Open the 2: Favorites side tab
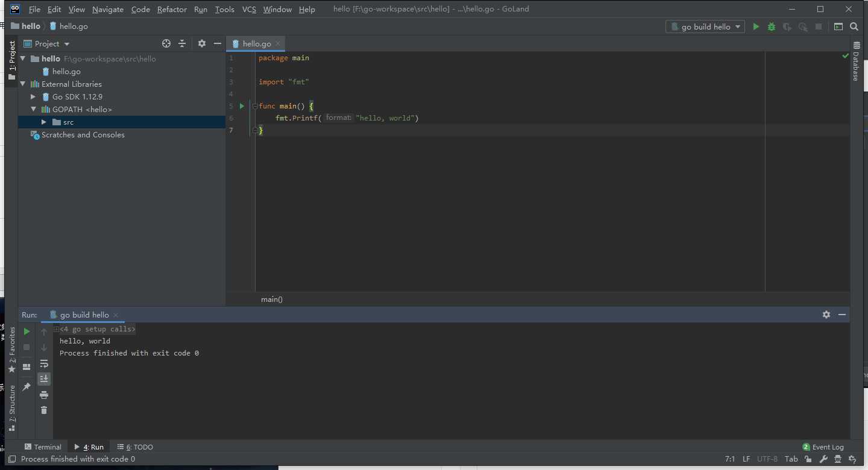Image resolution: width=868 pixels, height=470 pixels. coord(11,350)
